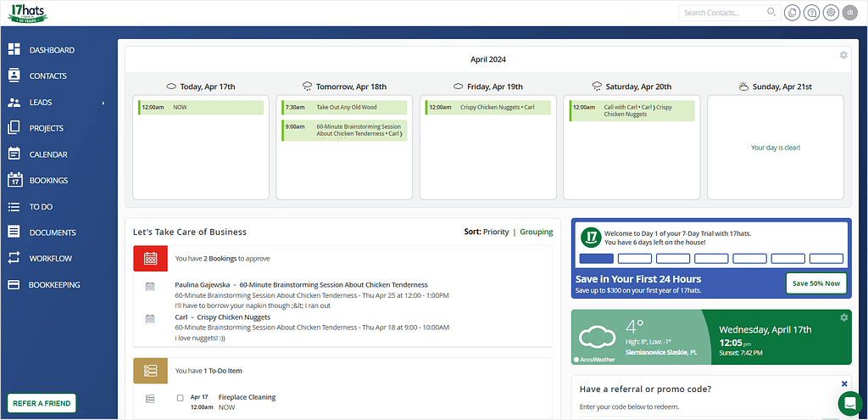868x420 pixels.
Task: Click the calendar icon beside Carl booking
Action: pos(149,319)
